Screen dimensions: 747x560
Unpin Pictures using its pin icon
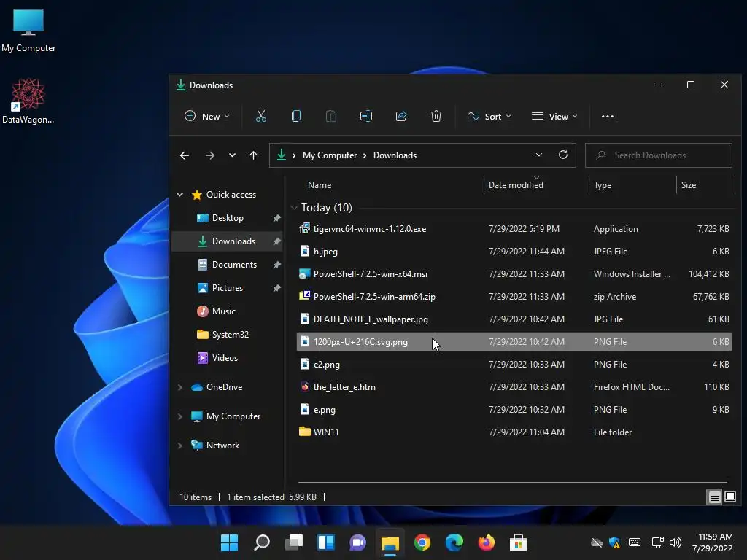click(x=276, y=287)
